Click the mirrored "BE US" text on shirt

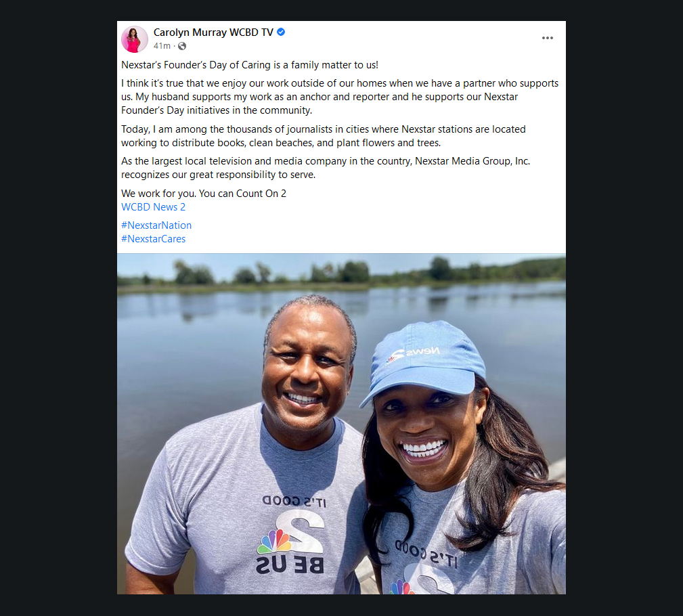(290, 565)
